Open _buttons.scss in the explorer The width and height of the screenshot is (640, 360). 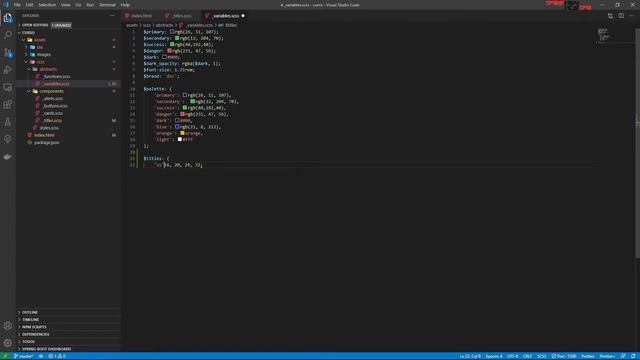pyautogui.click(x=55, y=106)
